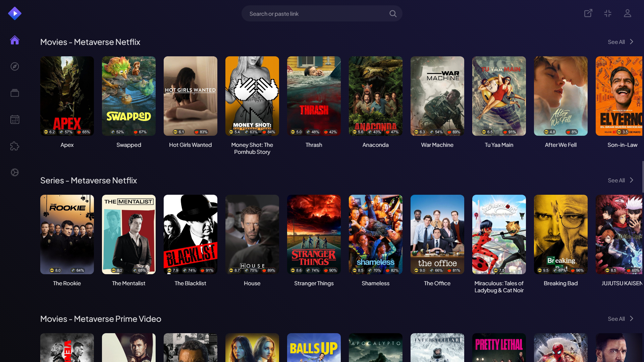Screen dimensions: 644x362
Task: Open the Breaking Bad poster
Action: (561, 234)
